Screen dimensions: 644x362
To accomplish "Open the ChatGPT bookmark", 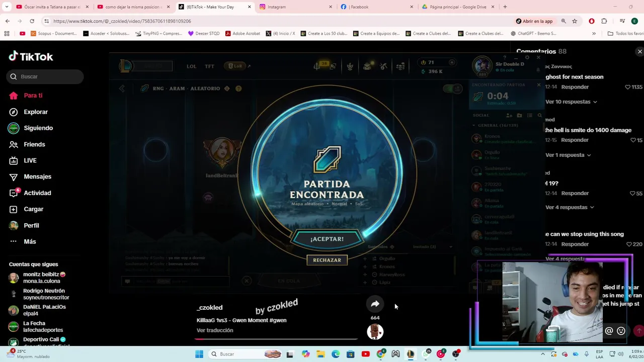I will pos(533,34).
